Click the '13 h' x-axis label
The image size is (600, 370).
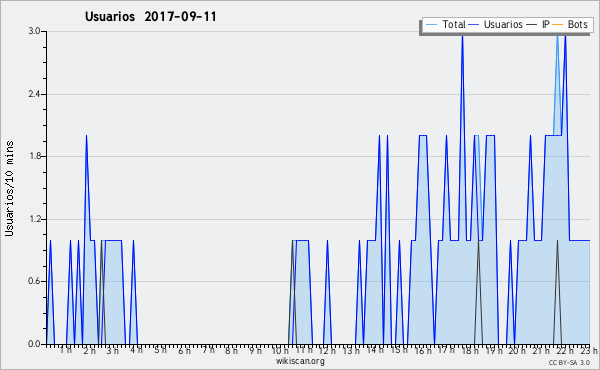click(351, 350)
